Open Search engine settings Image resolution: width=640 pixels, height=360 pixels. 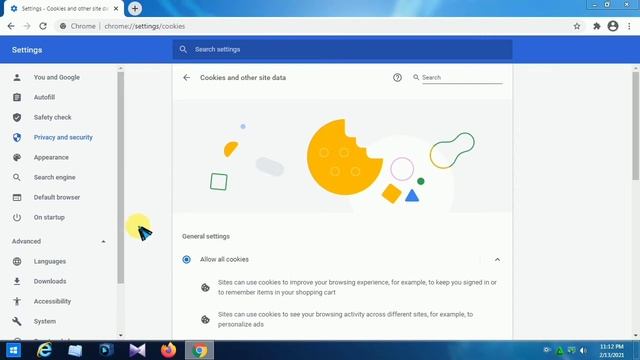click(54, 177)
